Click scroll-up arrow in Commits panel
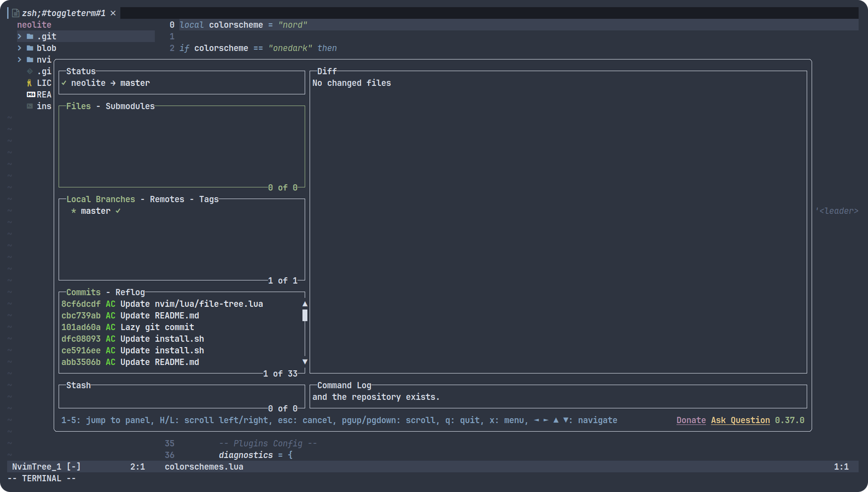 pos(305,304)
